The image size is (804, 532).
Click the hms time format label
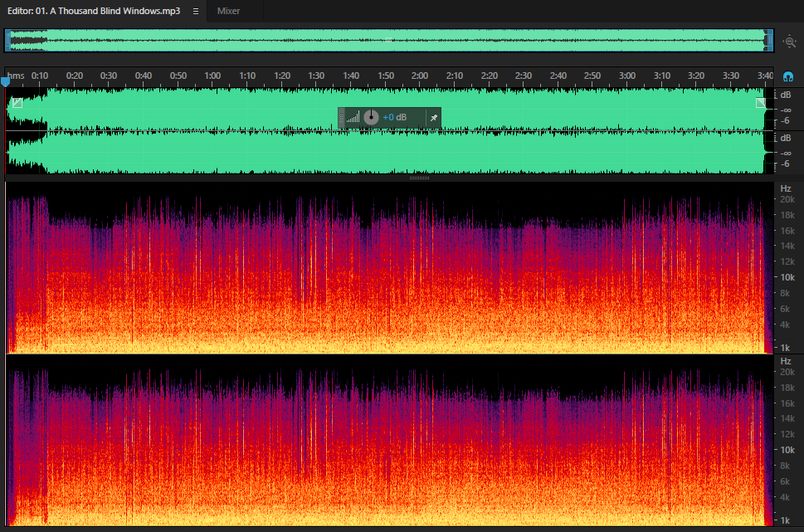(16, 76)
